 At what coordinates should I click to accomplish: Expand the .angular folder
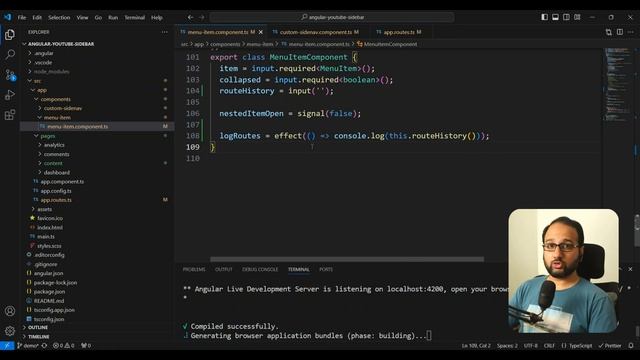pos(44,53)
